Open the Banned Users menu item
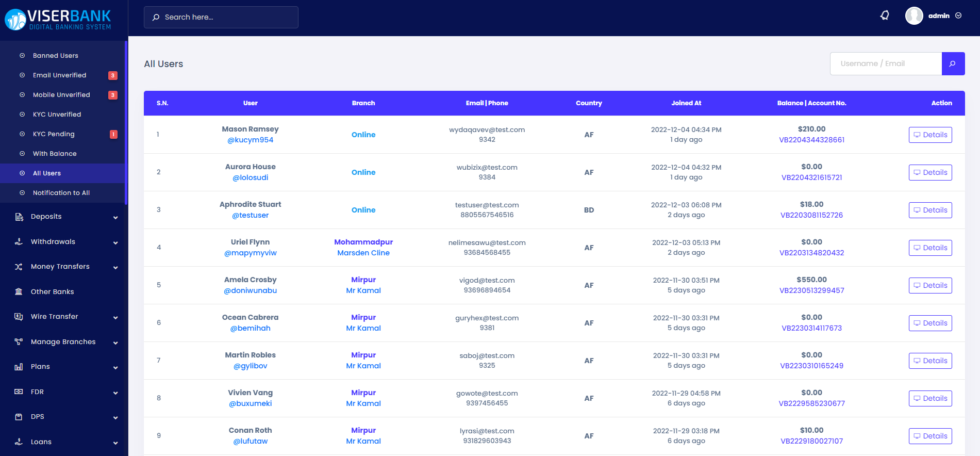The height and width of the screenshot is (456, 980). pos(55,56)
